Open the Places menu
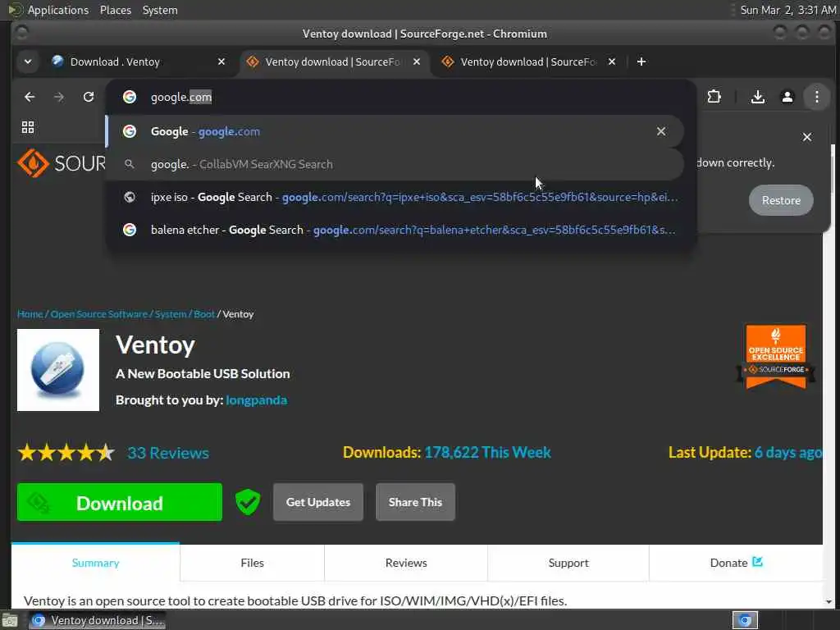840x630 pixels. [x=116, y=10]
